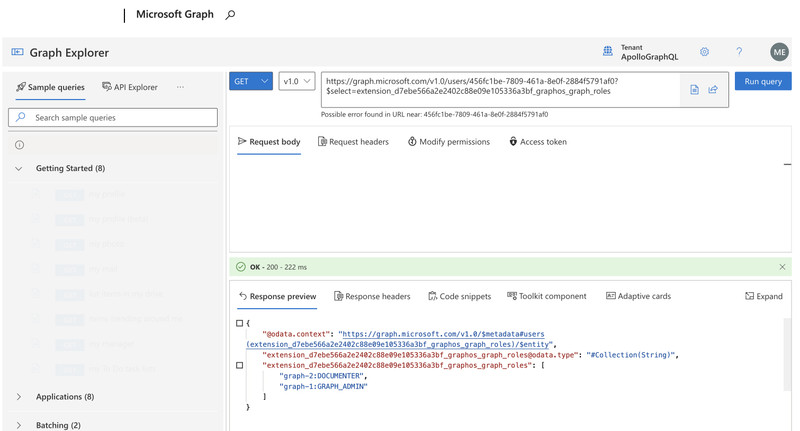Viewport: 800px width, 431px height.
Task: Open the Access token tab
Action: pos(538,142)
